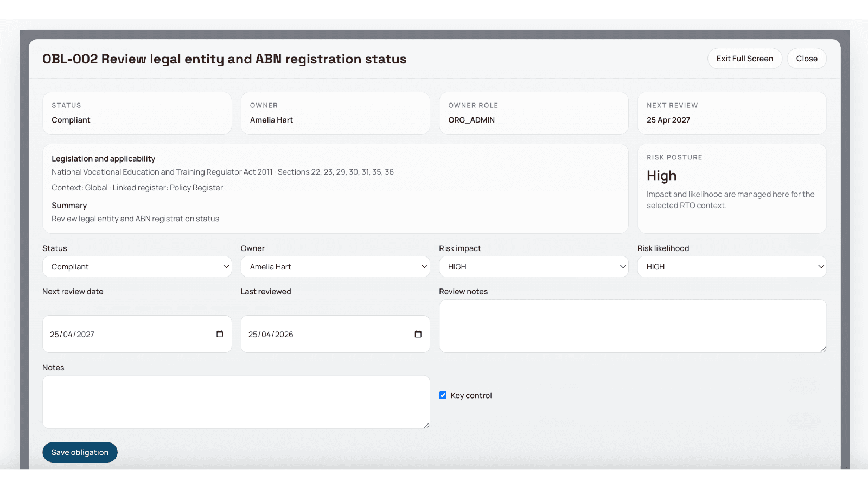Click the RISK POSTURE card label

pyautogui.click(x=674, y=157)
